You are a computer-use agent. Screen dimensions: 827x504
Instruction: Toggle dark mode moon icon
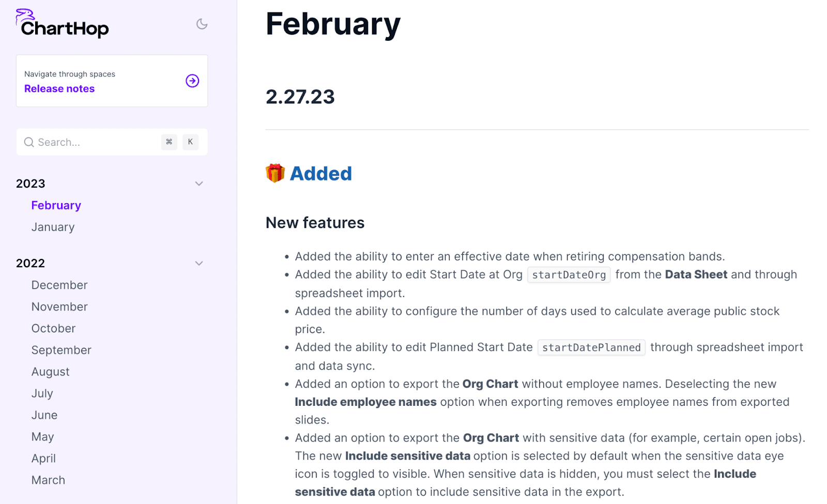click(x=202, y=24)
